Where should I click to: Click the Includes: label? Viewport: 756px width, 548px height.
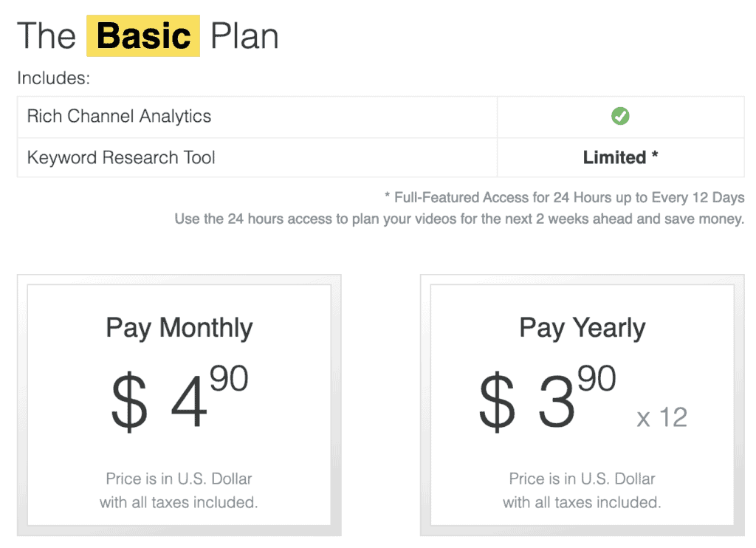[53, 78]
